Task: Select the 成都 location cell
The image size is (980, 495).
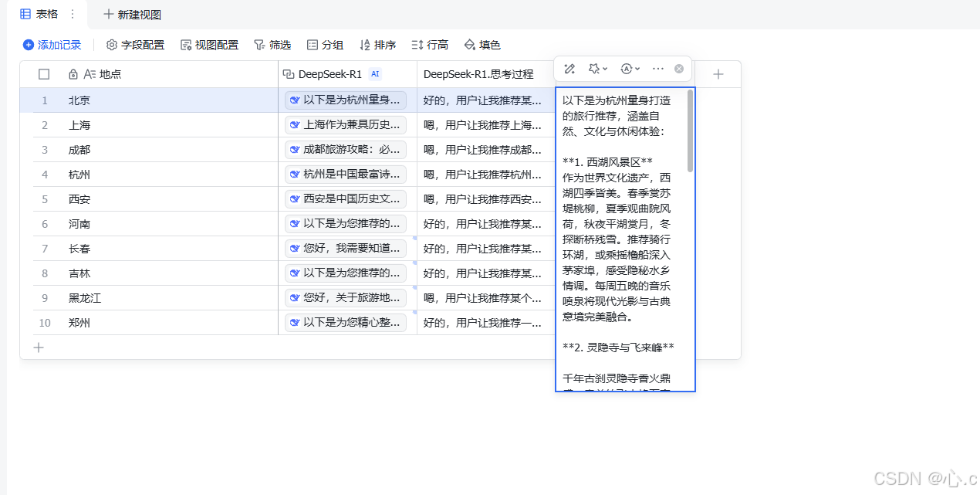Action: click(x=170, y=150)
